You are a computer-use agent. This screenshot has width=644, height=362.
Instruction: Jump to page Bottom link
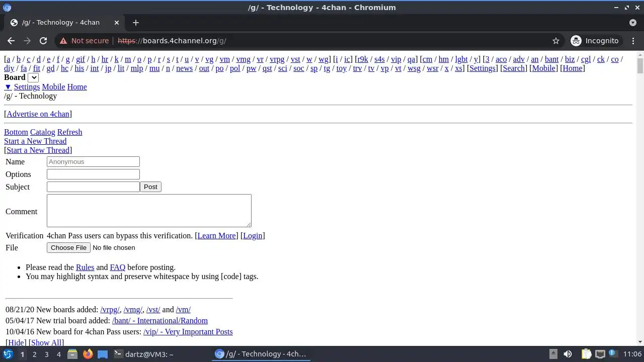[x=16, y=132]
